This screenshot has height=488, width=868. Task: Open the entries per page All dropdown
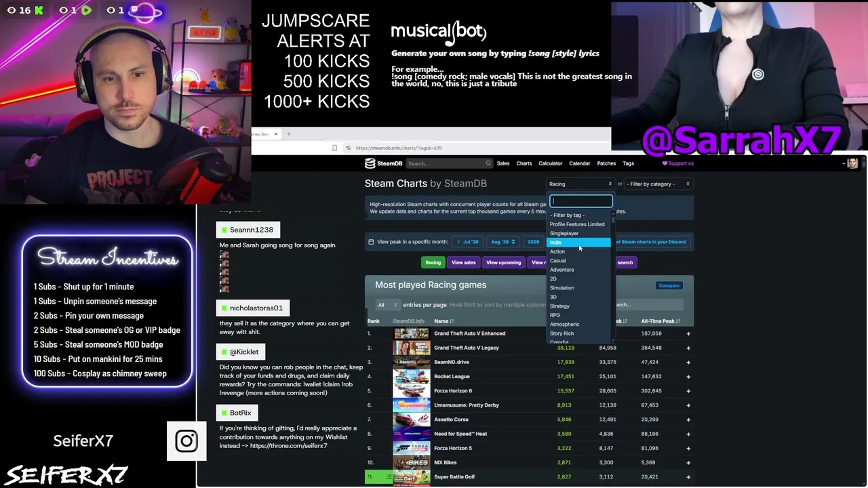(x=387, y=305)
